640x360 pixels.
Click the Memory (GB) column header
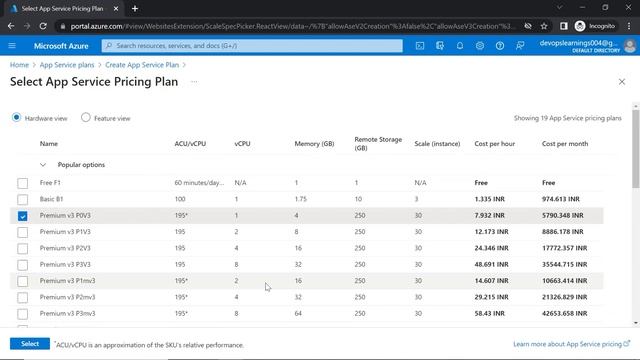pyautogui.click(x=314, y=144)
